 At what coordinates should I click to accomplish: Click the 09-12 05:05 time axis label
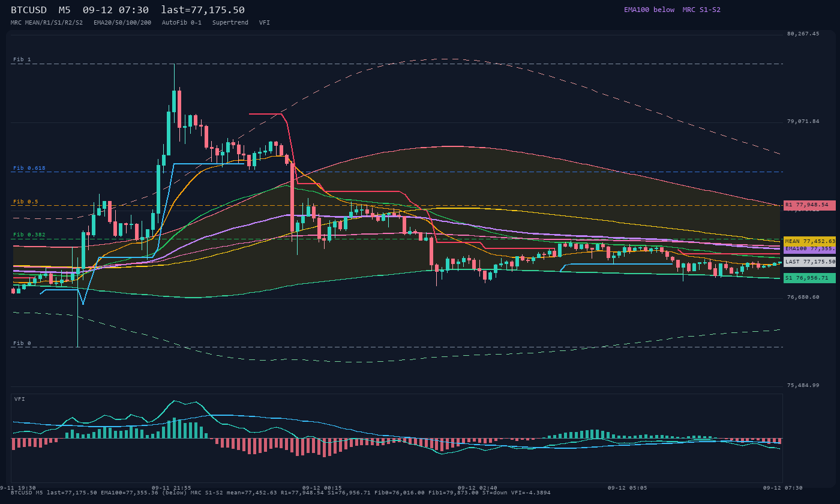(x=627, y=488)
